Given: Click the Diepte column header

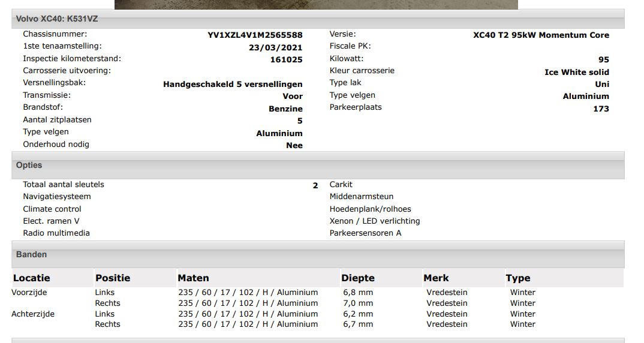Looking at the screenshot, I should (357, 278).
